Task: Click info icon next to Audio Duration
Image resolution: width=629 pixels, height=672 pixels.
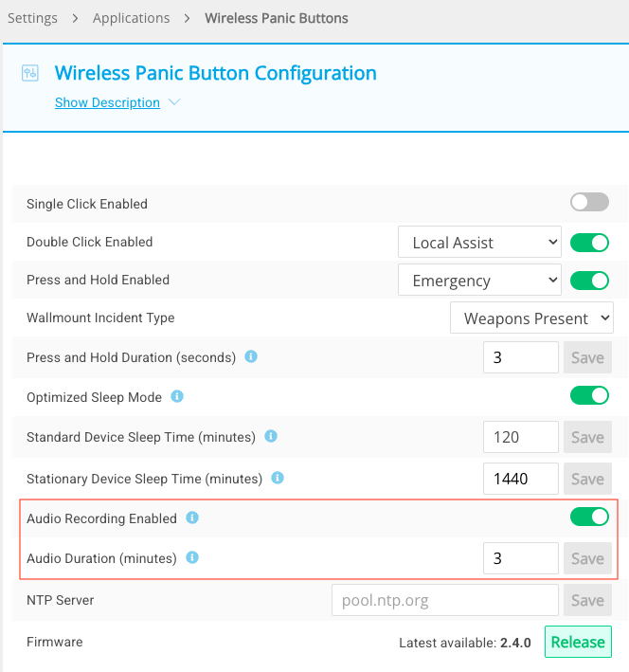Action: pyautogui.click(x=192, y=558)
